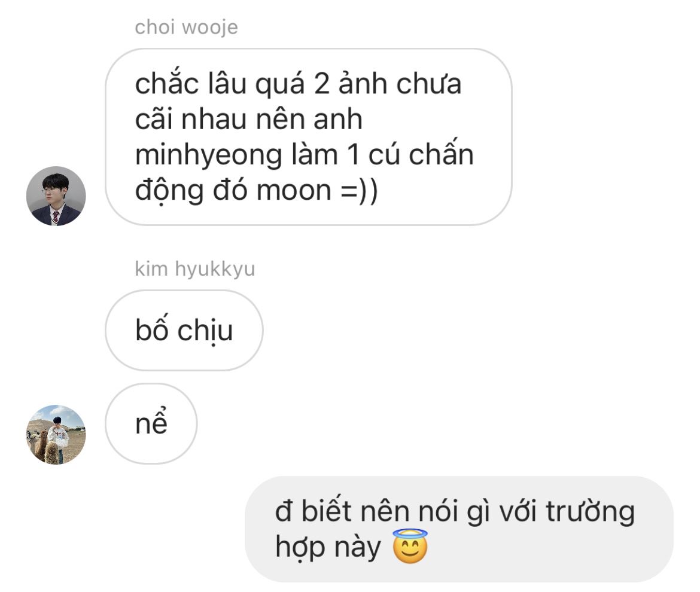Image resolution: width=700 pixels, height=592 pixels.
Task: Click the 'kim hyukkyu' sender name
Action: point(194,268)
